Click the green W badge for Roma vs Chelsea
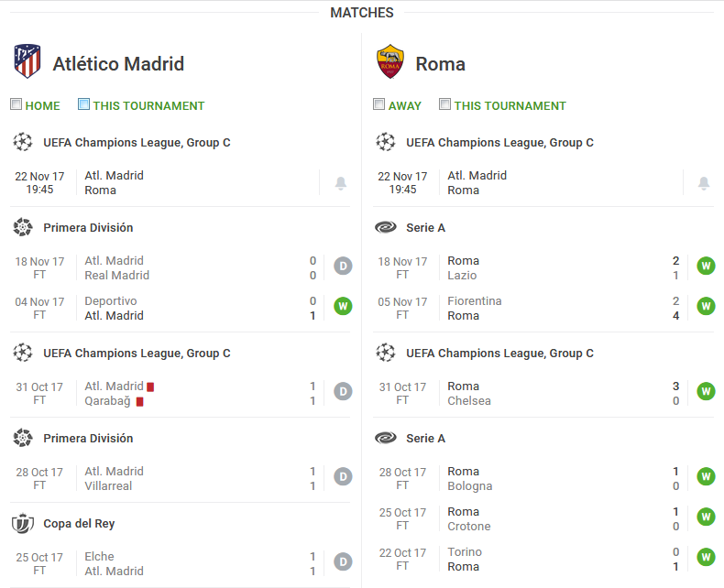The height and width of the screenshot is (588, 724). pyautogui.click(x=706, y=391)
